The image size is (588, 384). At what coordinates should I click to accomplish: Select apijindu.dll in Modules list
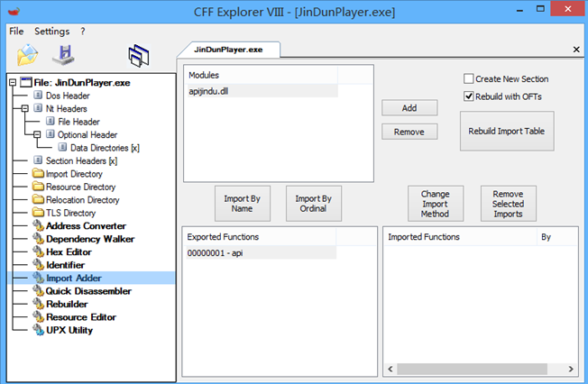tap(262, 91)
